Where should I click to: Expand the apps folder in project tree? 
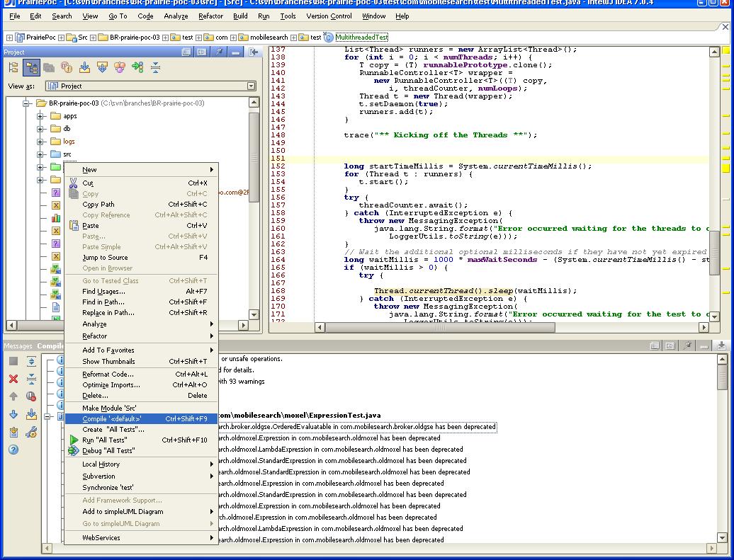(40, 116)
